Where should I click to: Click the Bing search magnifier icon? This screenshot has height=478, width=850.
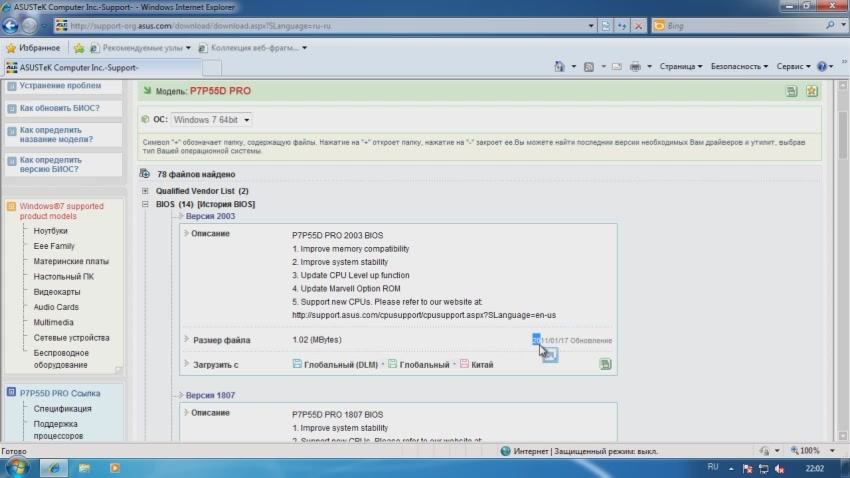click(830, 25)
